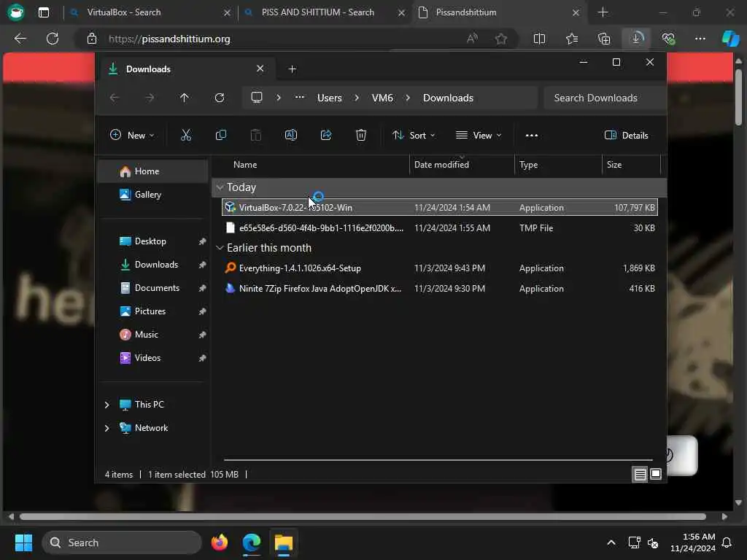Open the View dropdown

pyautogui.click(x=479, y=135)
